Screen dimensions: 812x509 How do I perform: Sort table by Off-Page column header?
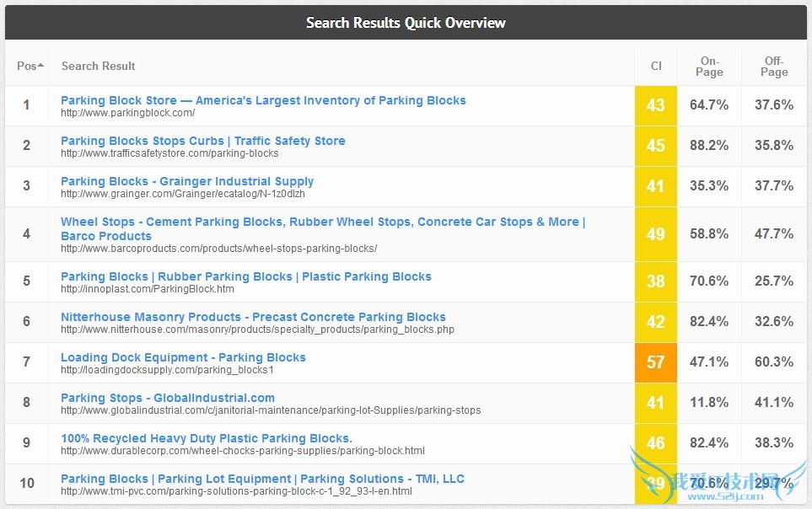(773, 66)
